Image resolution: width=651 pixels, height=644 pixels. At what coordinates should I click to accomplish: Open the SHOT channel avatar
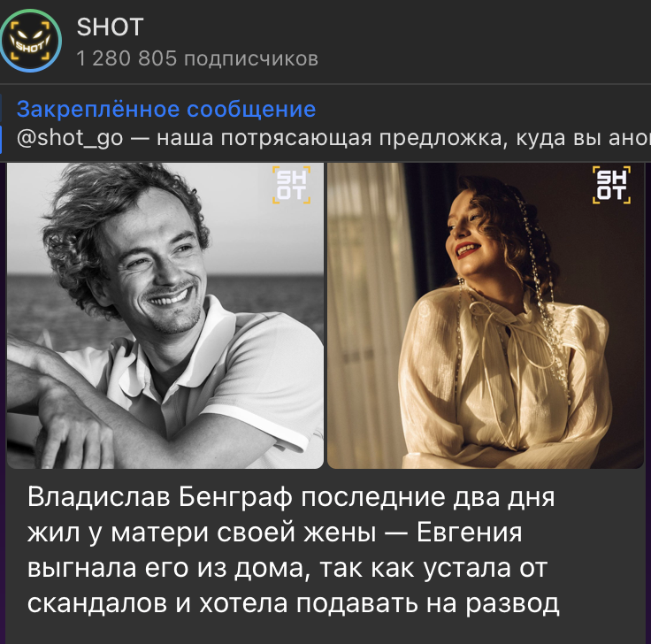[31, 41]
